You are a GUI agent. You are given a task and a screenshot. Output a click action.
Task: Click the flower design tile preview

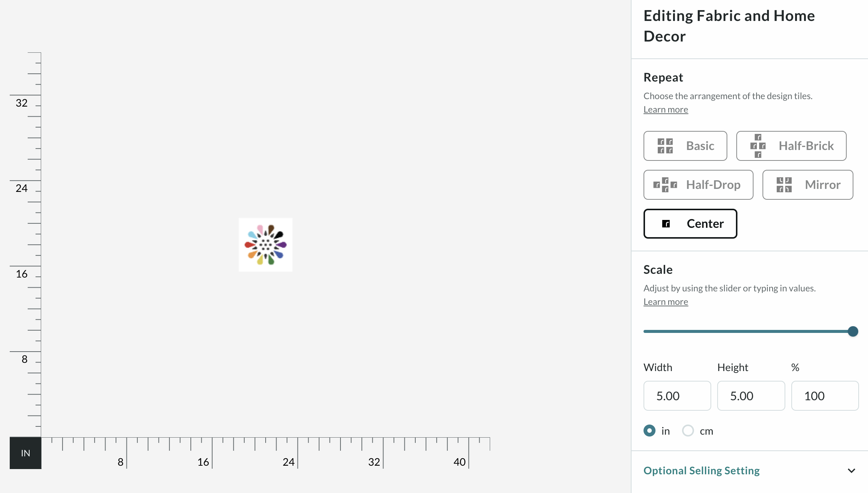pos(266,245)
